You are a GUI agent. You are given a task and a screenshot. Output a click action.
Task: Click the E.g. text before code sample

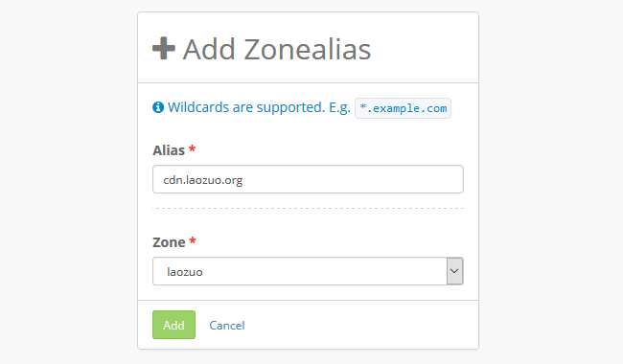(339, 107)
